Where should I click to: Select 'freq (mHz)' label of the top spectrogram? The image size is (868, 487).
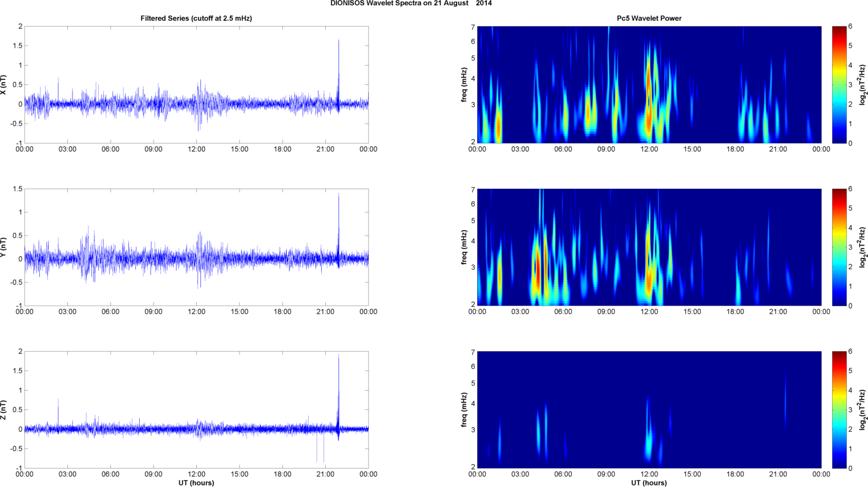coord(465,85)
